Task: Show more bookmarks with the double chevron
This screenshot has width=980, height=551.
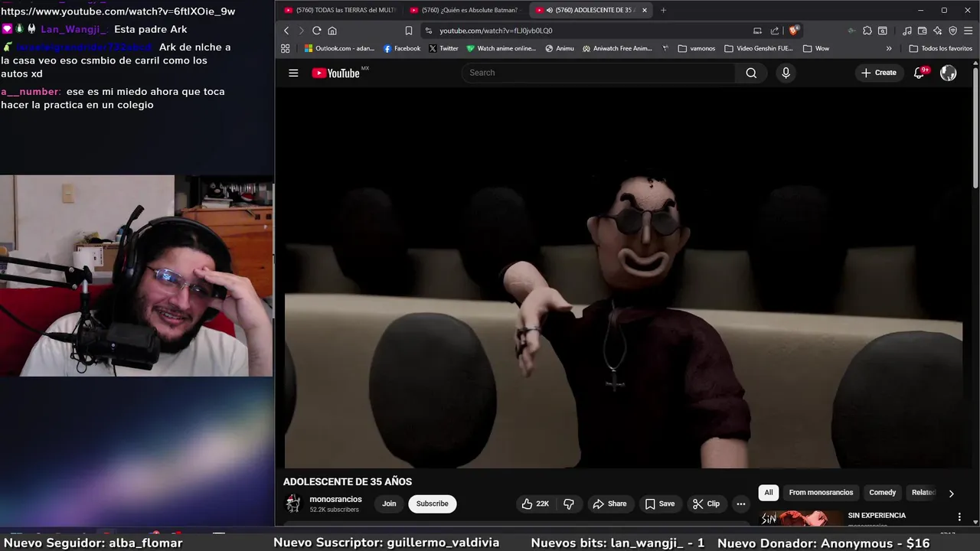Action: [x=889, y=48]
